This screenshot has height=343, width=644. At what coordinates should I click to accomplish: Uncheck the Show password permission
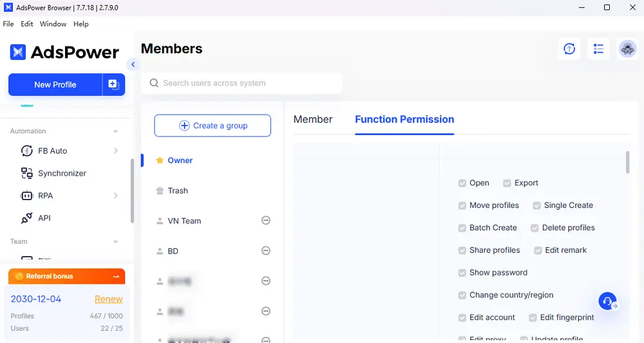click(462, 273)
